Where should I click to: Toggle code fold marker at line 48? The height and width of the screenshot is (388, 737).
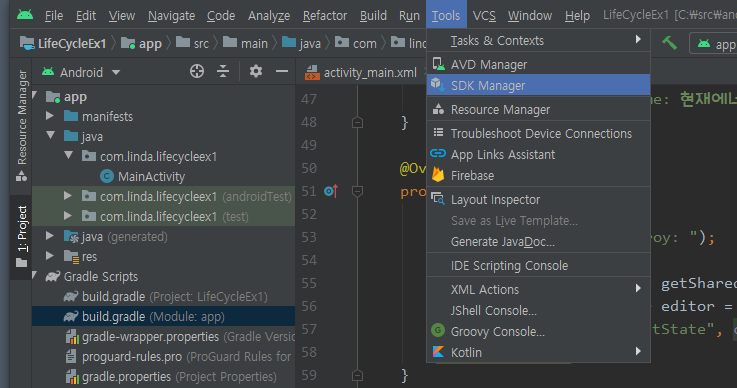coord(357,123)
